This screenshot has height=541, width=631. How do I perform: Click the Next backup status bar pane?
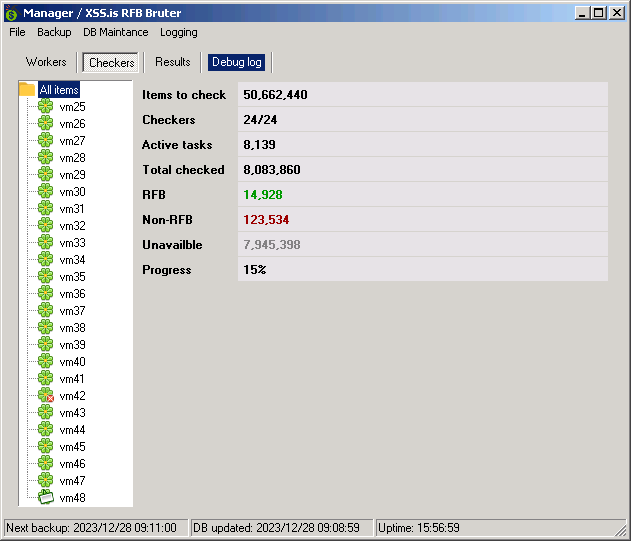coord(96,528)
